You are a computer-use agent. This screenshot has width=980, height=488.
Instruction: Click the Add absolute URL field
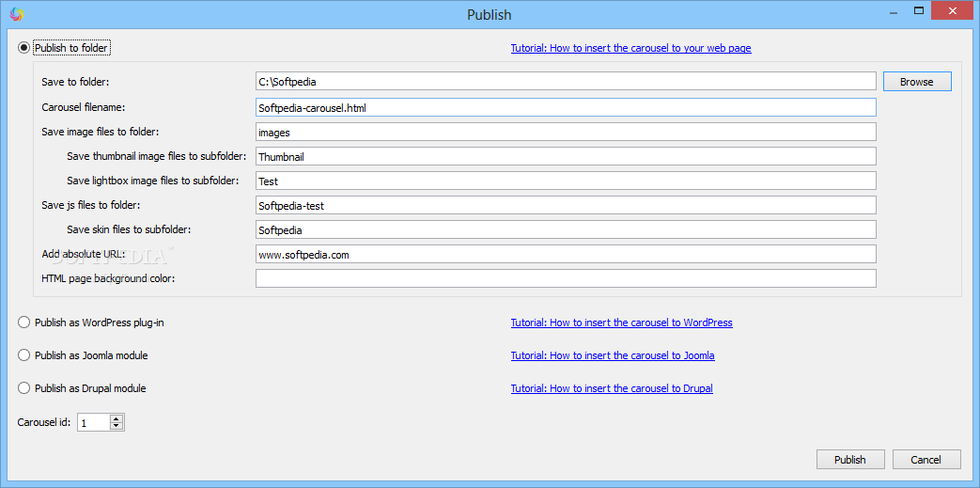coord(566,254)
